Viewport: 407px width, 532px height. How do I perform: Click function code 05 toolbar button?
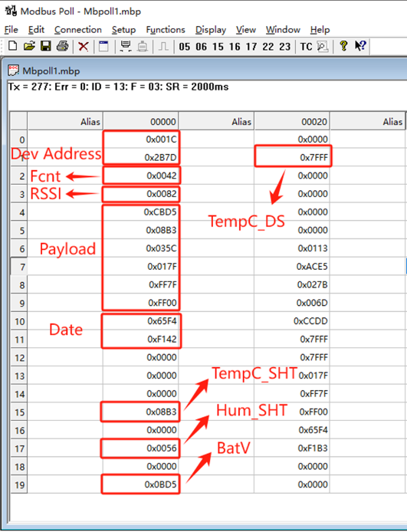tap(185, 47)
